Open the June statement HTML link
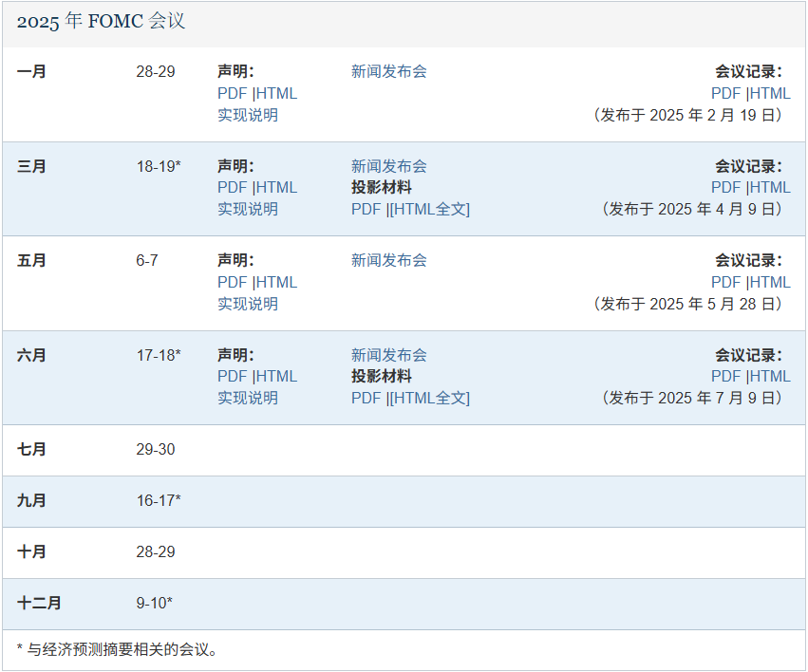The image size is (808, 672). click(x=276, y=377)
